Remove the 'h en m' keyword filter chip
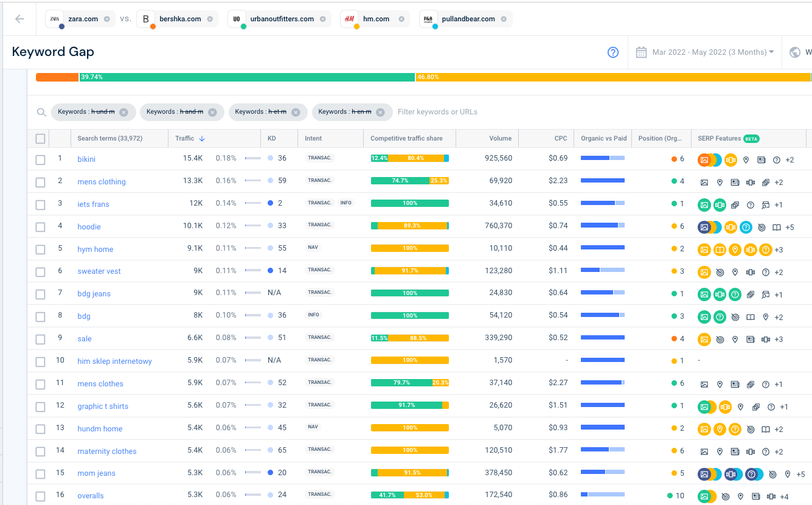812x505 pixels. tap(380, 112)
